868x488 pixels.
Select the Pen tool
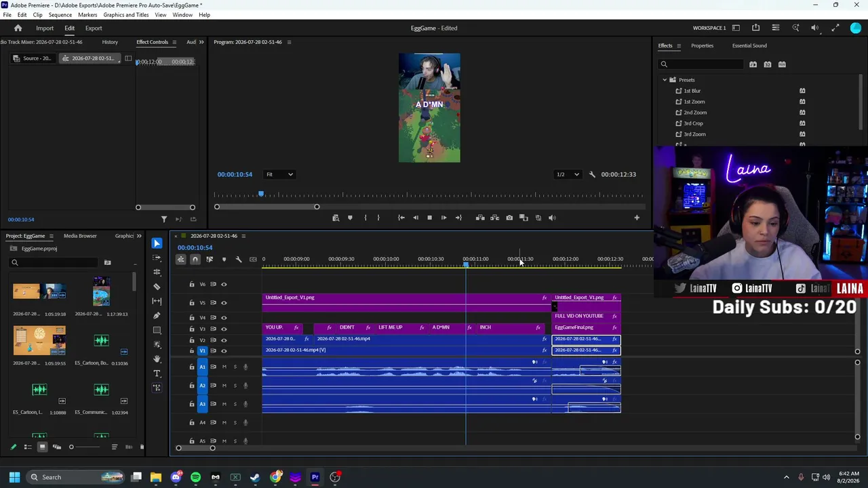tap(157, 316)
